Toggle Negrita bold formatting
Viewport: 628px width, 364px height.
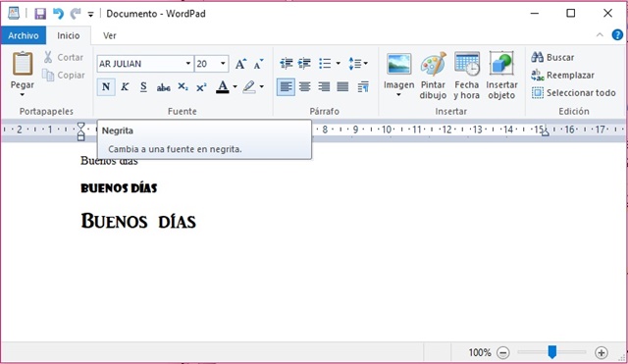point(106,87)
